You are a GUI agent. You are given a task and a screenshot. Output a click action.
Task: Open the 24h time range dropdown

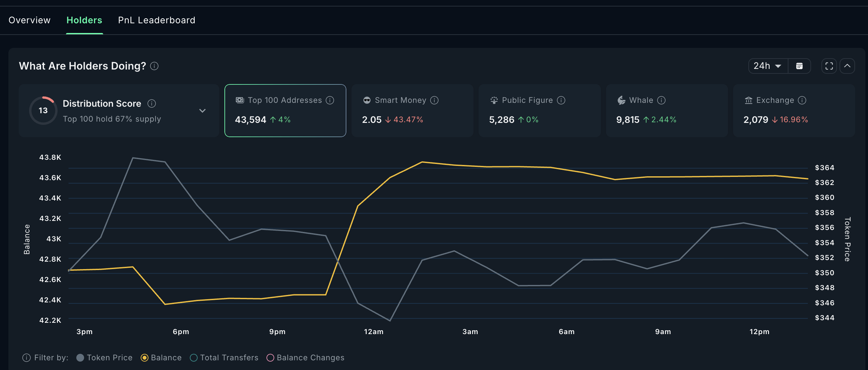(768, 66)
